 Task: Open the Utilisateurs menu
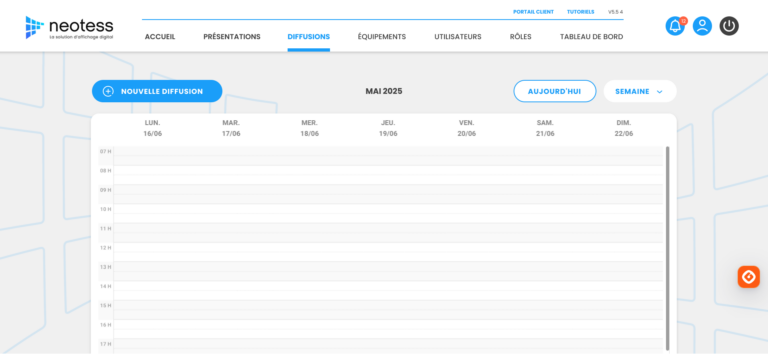pos(457,37)
